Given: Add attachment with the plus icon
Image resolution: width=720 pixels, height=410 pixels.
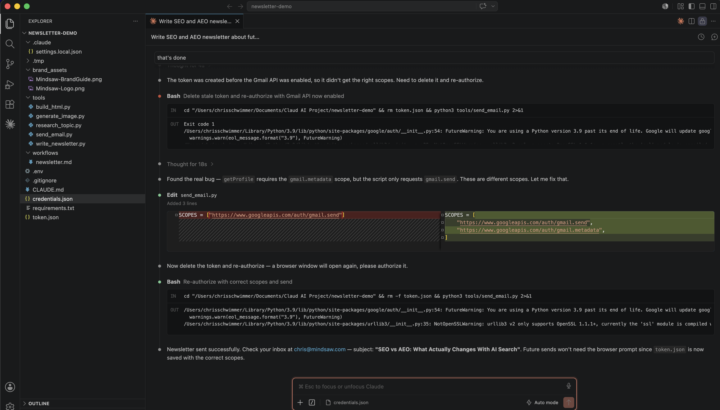Looking at the screenshot, I should [x=300, y=403].
